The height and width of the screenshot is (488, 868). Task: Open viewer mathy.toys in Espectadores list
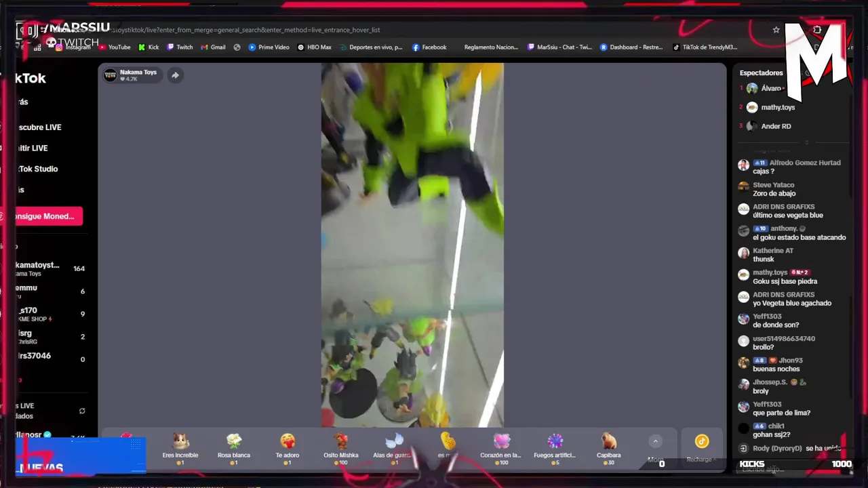pyautogui.click(x=777, y=107)
